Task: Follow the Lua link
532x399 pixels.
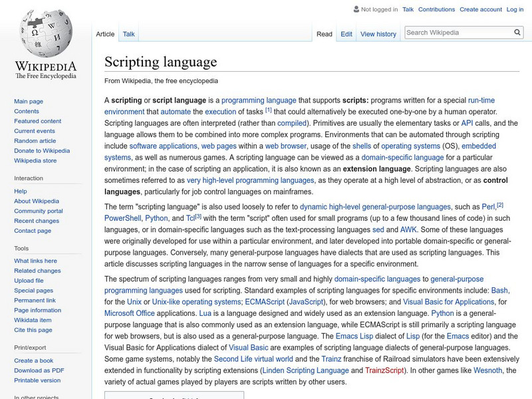Action: point(205,313)
